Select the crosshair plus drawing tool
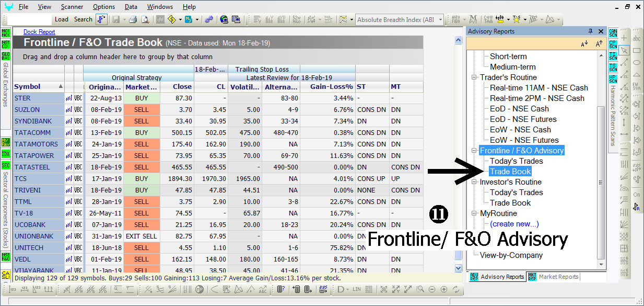The image size is (644, 306). 624,39
